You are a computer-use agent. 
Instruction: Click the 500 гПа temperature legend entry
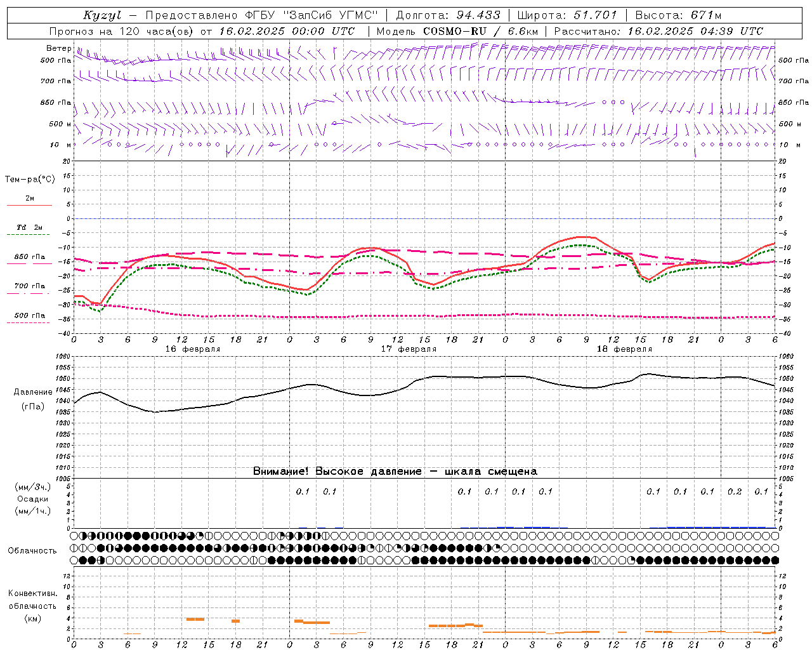click(30, 315)
